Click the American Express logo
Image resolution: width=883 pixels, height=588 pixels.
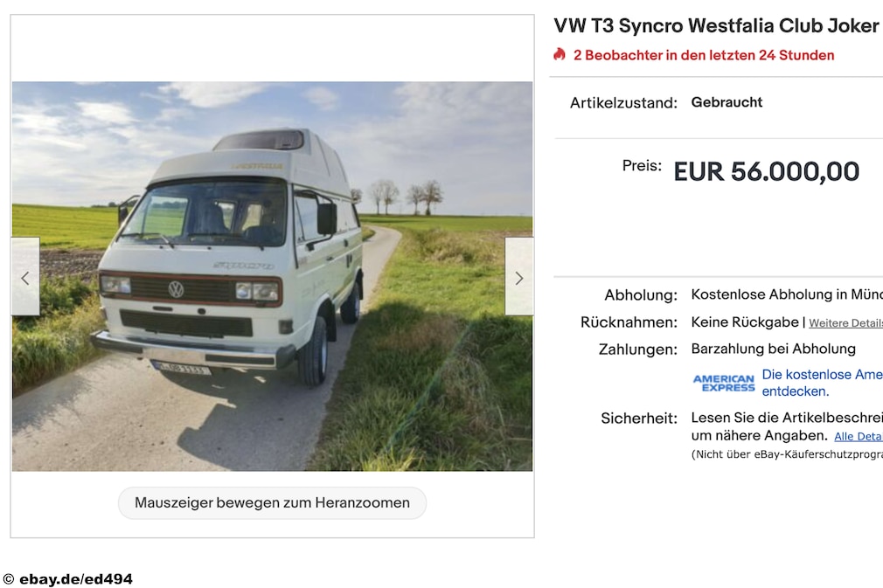(x=724, y=384)
